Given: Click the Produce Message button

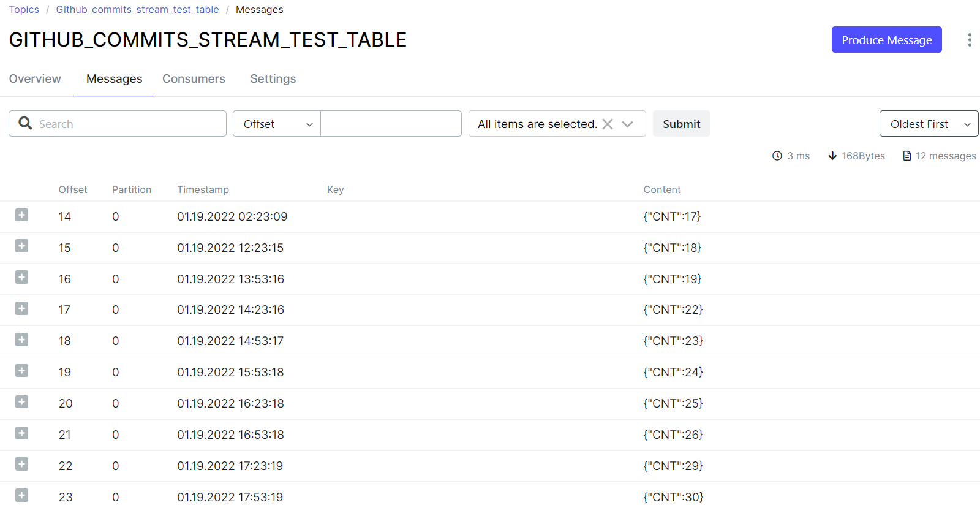Looking at the screenshot, I should [x=886, y=39].
